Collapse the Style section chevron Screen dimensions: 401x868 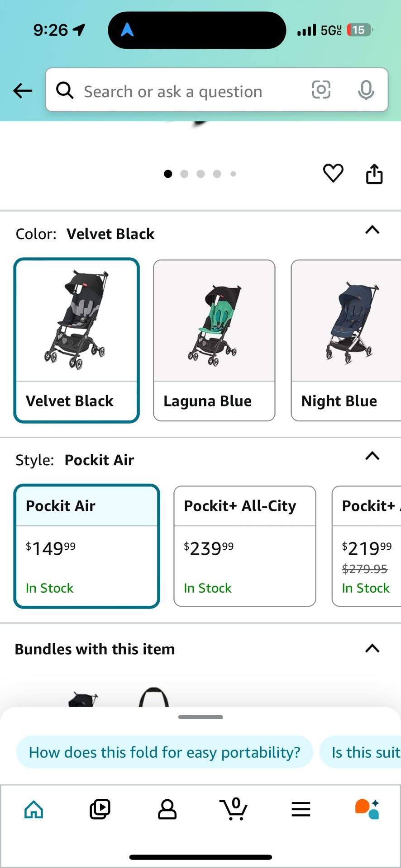coord(372,456)
